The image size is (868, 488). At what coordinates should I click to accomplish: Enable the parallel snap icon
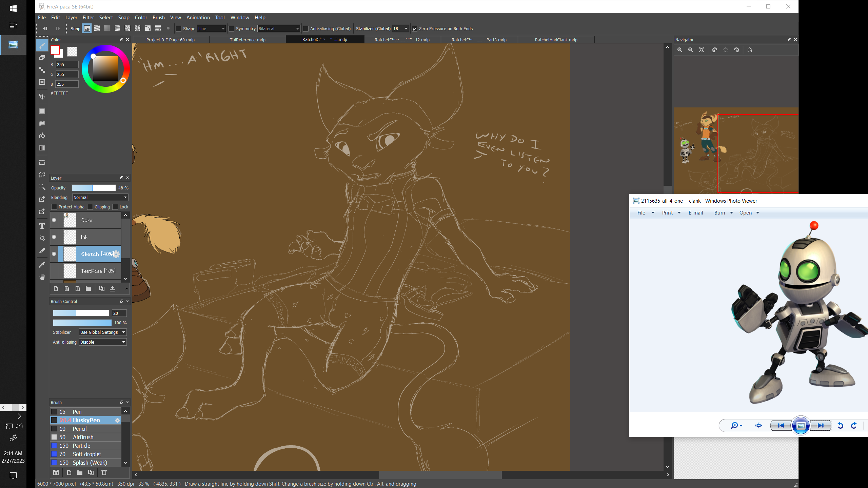pyautogui.click(x=97, y=28)
